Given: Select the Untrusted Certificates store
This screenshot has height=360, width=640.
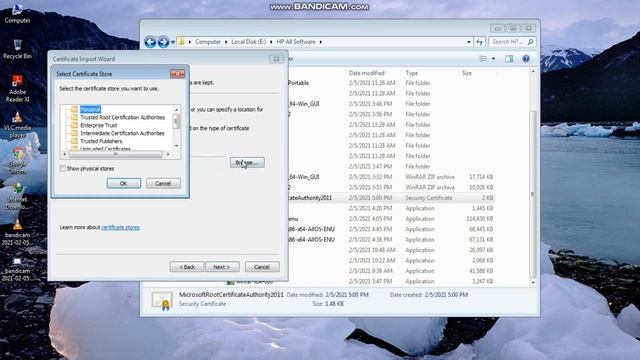Looking at the screenshot, I should tap(105, 149).
